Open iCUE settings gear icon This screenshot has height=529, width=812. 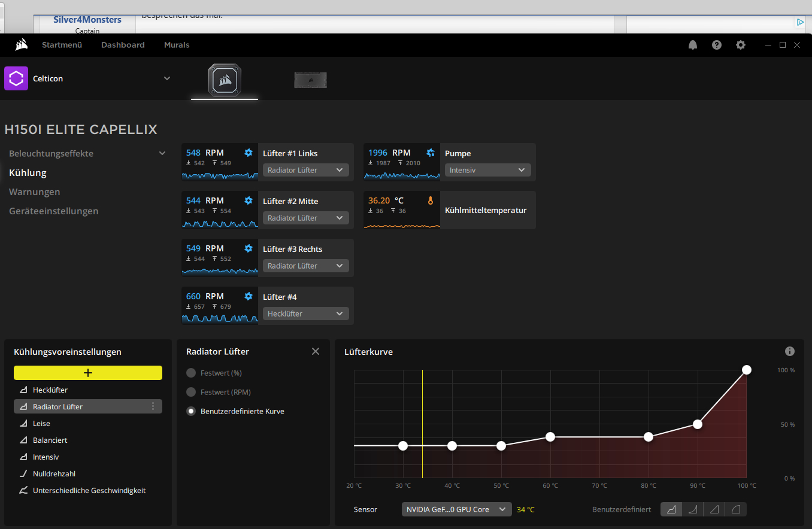(x=741, y=45)
